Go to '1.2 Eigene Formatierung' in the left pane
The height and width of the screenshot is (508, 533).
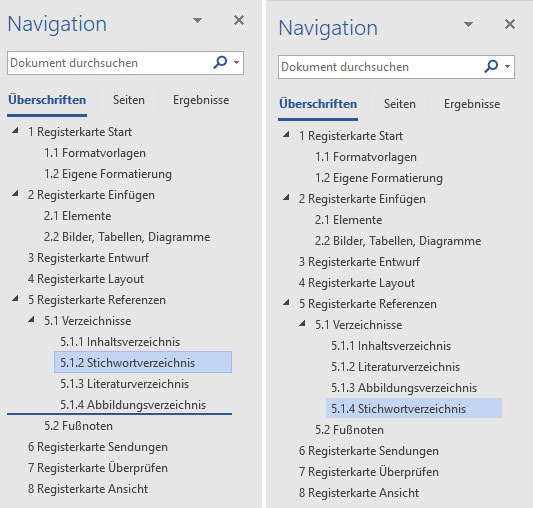pos(108,174)
